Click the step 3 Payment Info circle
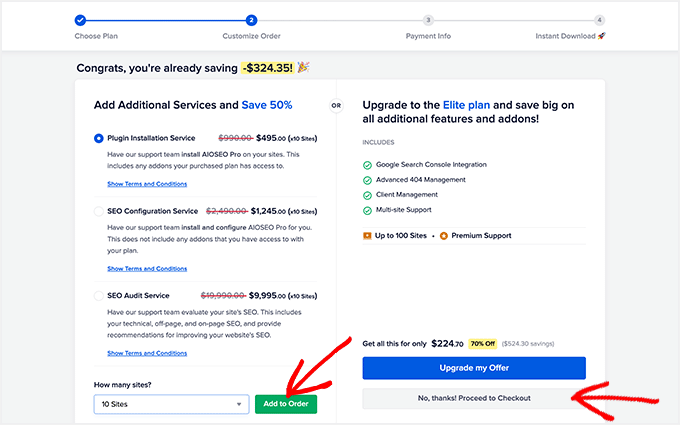Screen dimensions: 680x425 (428, 19)
